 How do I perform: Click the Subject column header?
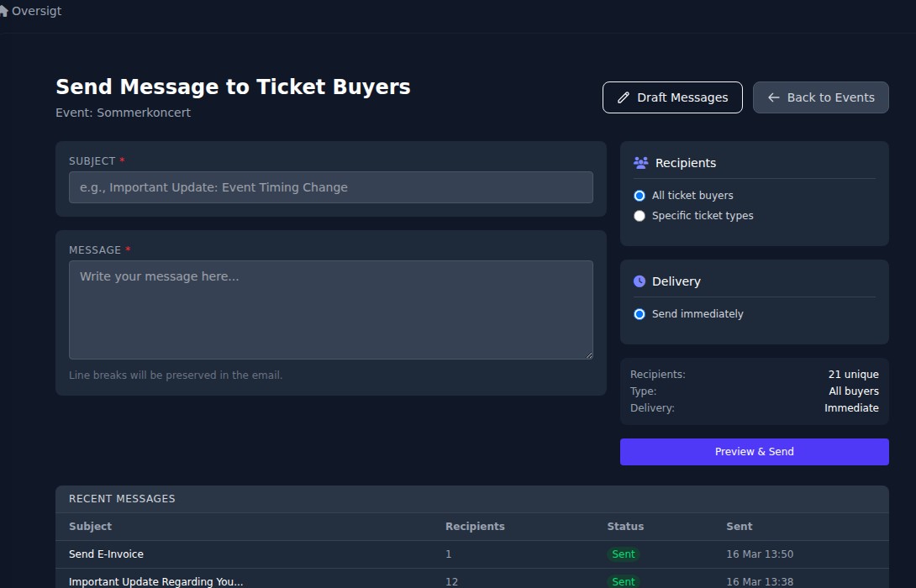(x=90, y=527)
